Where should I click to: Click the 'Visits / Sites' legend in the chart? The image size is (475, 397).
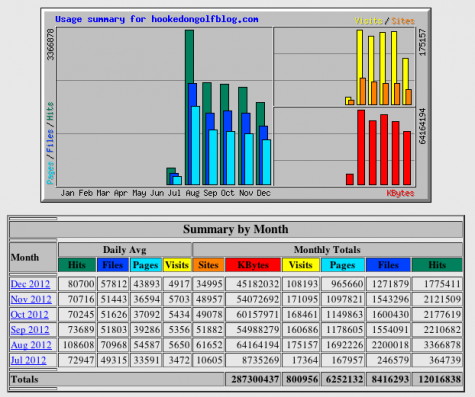pyautogui.click(x=385, y=21)
